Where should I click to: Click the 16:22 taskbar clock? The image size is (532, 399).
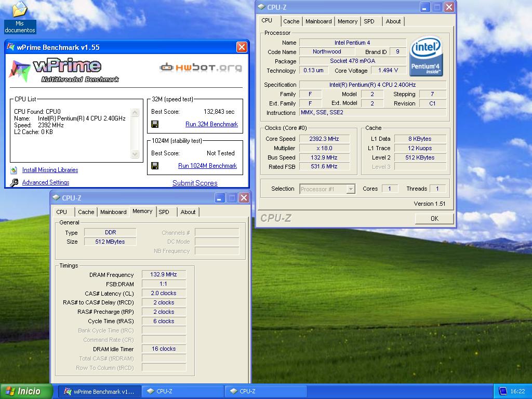(517, 392)
